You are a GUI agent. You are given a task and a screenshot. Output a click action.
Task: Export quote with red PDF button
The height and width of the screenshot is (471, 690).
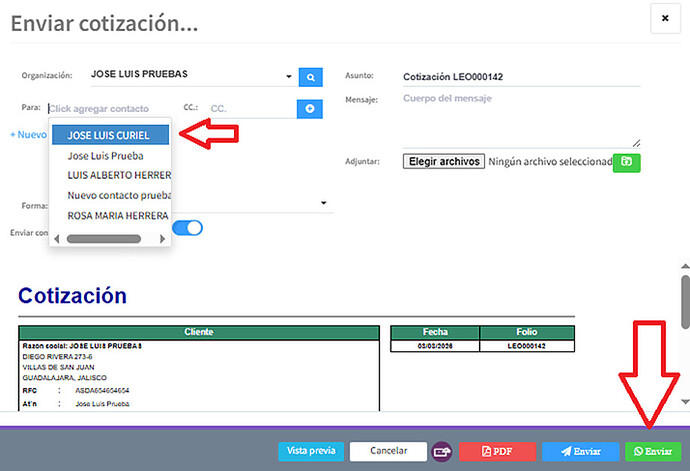click(x=497, y=451)
